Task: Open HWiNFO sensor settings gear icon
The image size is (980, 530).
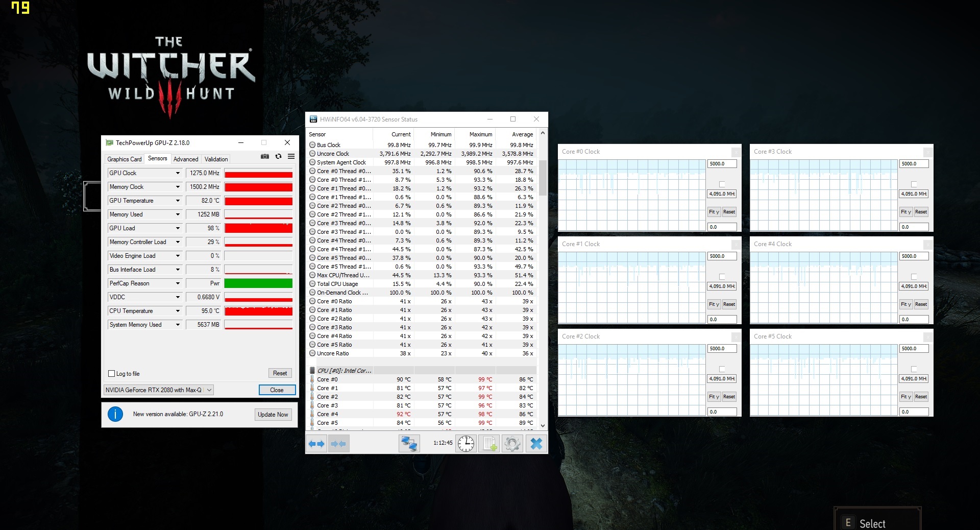Action: 512,444
